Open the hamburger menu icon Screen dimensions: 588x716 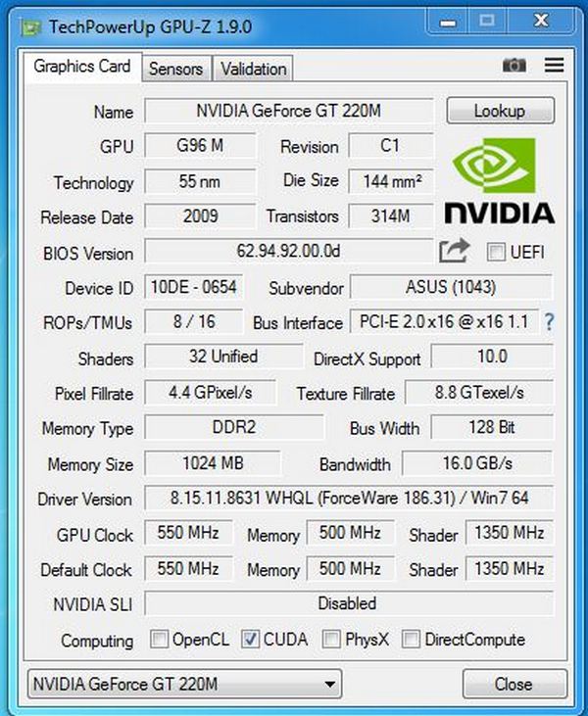554,66
